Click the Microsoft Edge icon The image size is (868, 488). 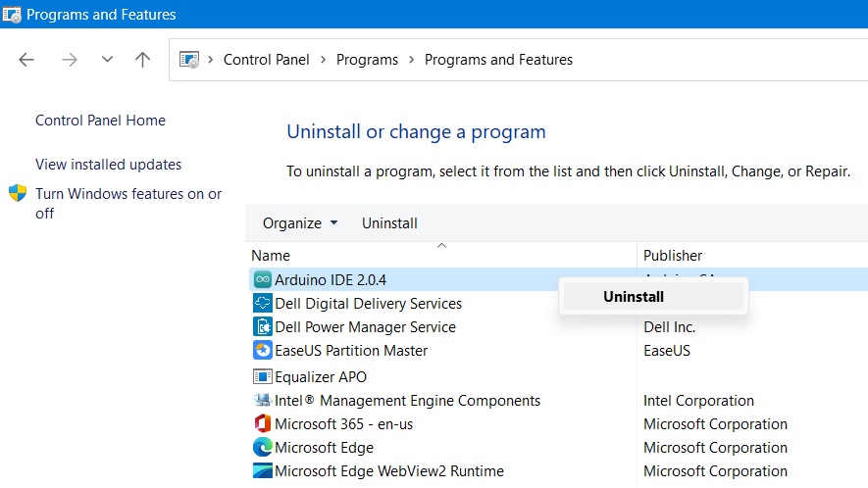point(263,447)
